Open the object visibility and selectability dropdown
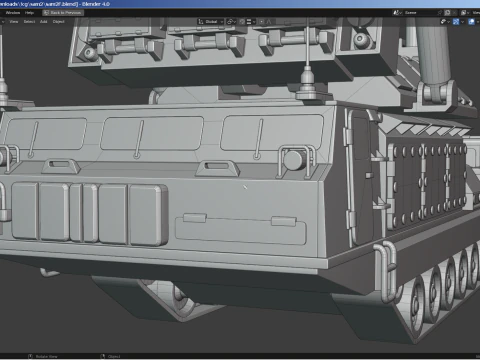The height and width of the screenshot is (360, 480). click(445, 22)
